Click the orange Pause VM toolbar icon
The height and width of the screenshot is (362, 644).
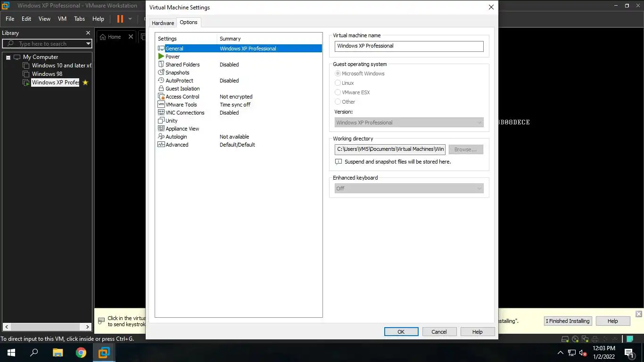[120, 19]
